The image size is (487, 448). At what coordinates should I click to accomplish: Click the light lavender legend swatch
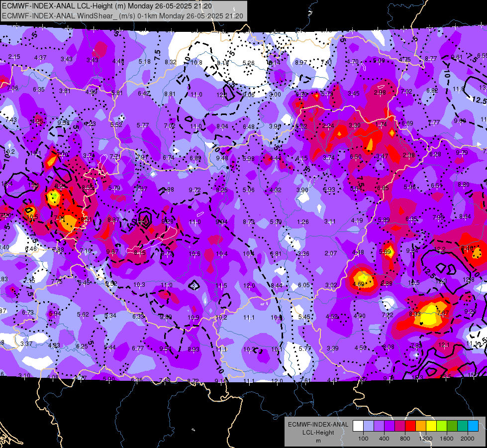coord(369,426)
